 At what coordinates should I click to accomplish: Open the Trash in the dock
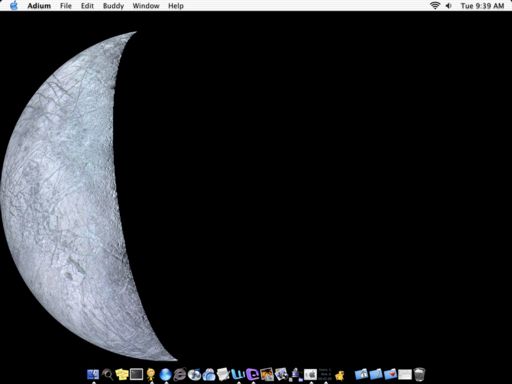(419, 374)
